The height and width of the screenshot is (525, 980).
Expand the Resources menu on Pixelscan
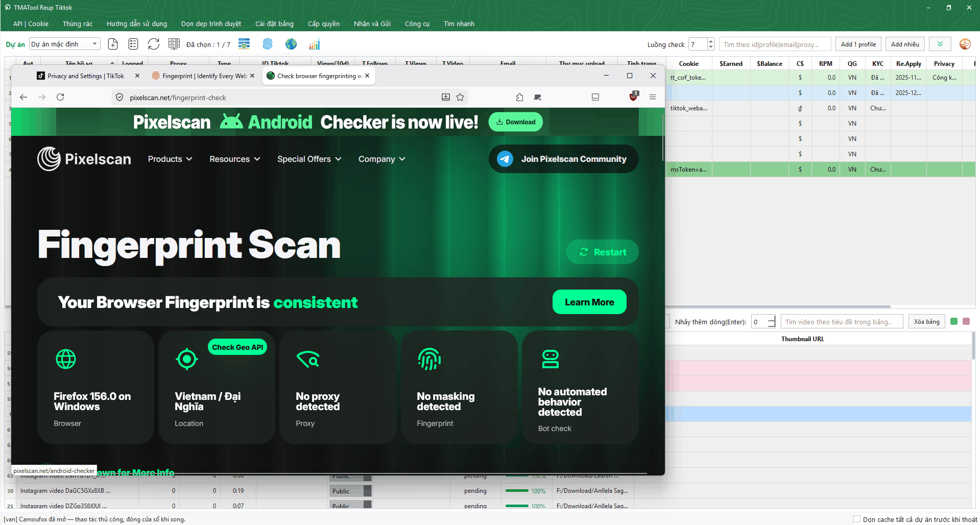point(235,159)
